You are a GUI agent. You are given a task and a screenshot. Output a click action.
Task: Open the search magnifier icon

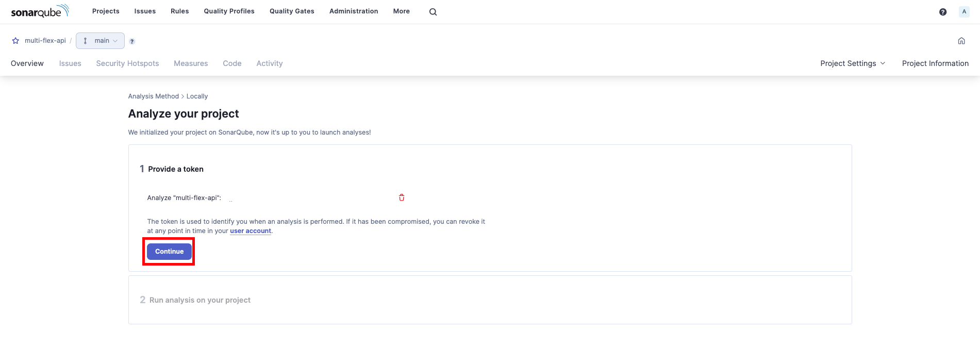pos(433,12)
